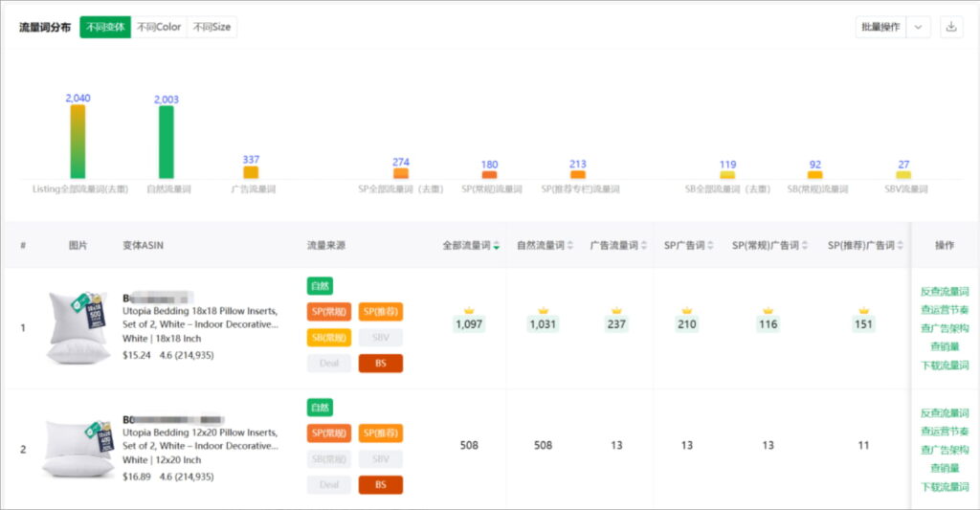The width and height of the screenshot is (980, 510).
Task: Click the orange BS badge in row 1
Action: 380,364
